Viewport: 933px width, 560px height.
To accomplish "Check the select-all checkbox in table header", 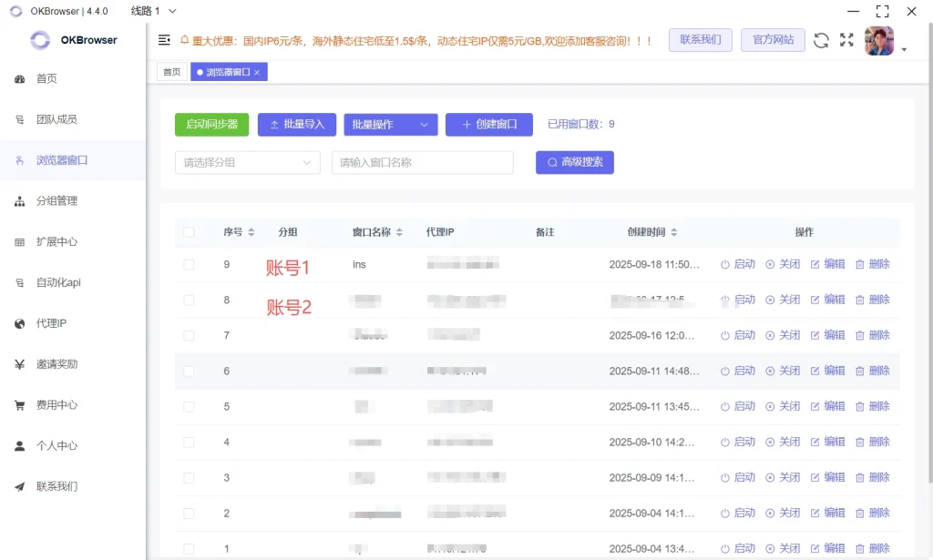I will pos(189,232).
